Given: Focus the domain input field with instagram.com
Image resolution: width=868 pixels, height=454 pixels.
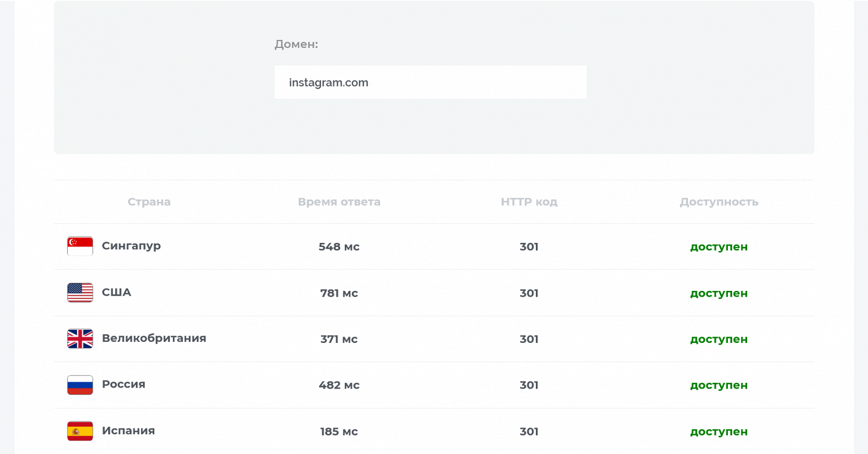Looking at the screenshot, I should click(431, 82).
